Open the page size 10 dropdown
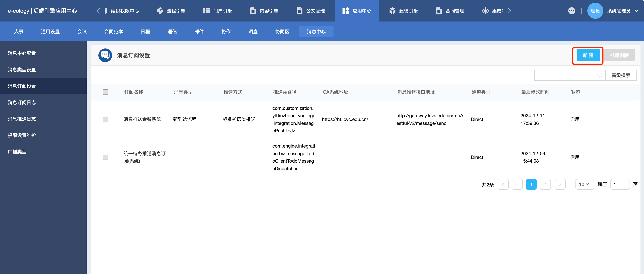Screen dimensions: 644x274 click(x=584, y=184)
